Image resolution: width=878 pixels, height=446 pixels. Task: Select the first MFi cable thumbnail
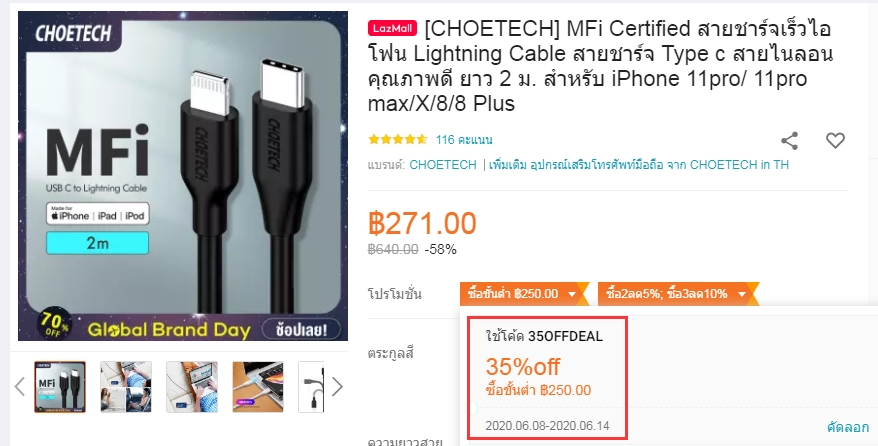60,387
